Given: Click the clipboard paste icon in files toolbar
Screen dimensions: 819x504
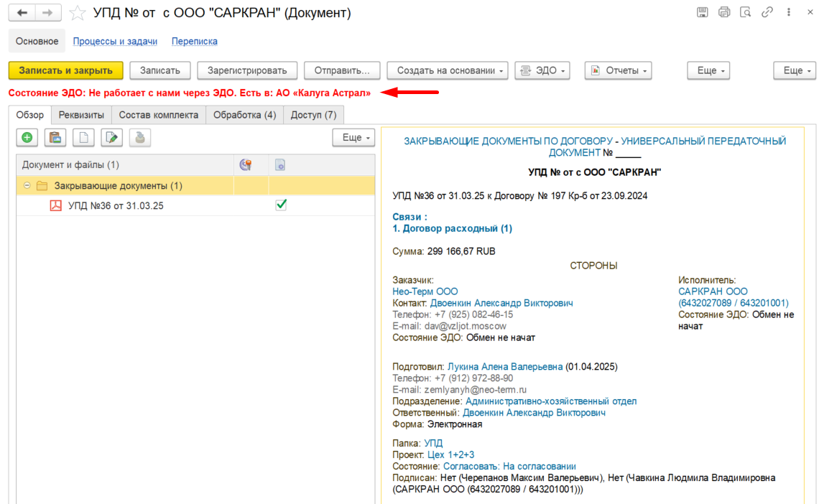Looking at the screenshot, I should coord(55,138).
